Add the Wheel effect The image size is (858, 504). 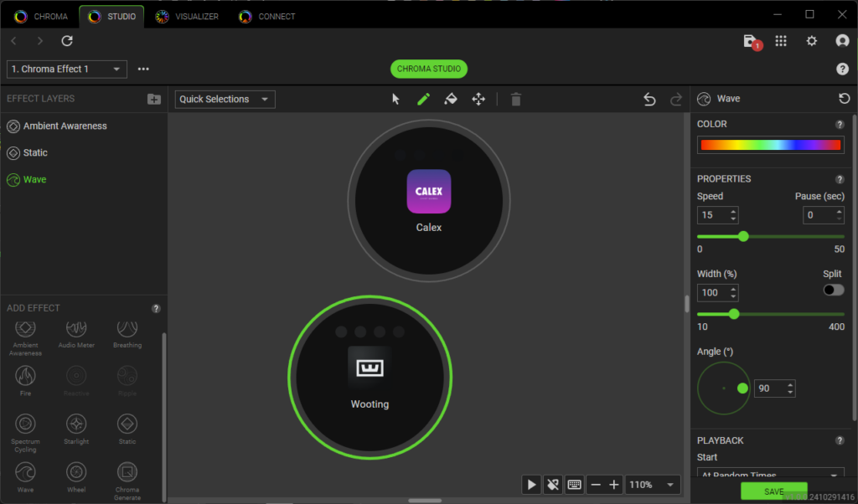76,478
